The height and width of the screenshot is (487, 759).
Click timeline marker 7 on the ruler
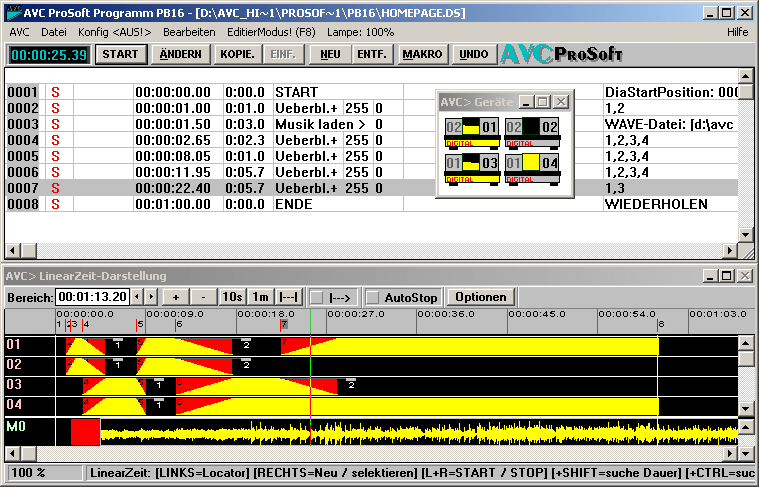click(284, 324)
